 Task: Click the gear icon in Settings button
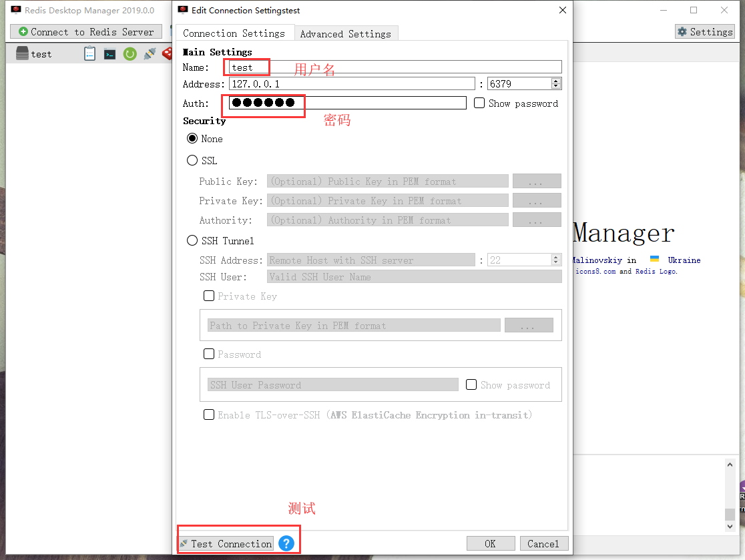pos(682,32)
